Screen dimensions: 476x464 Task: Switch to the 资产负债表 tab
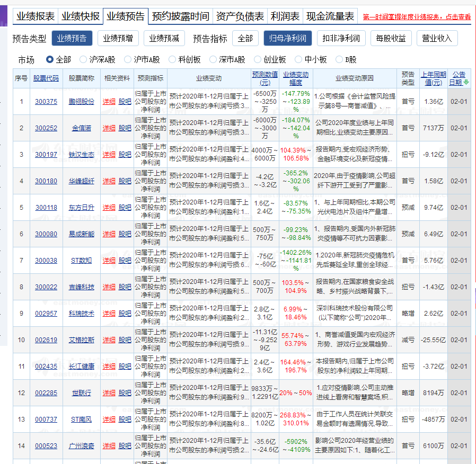[240, 16]
